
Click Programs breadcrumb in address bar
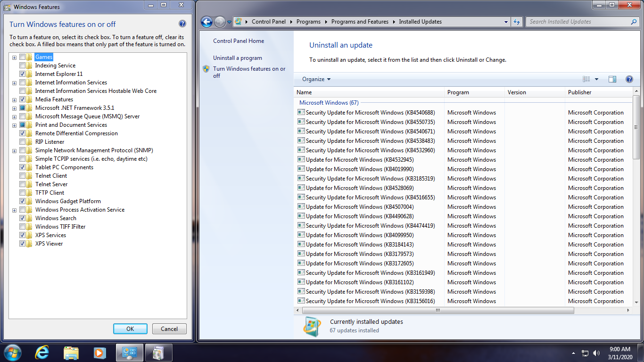308,22
